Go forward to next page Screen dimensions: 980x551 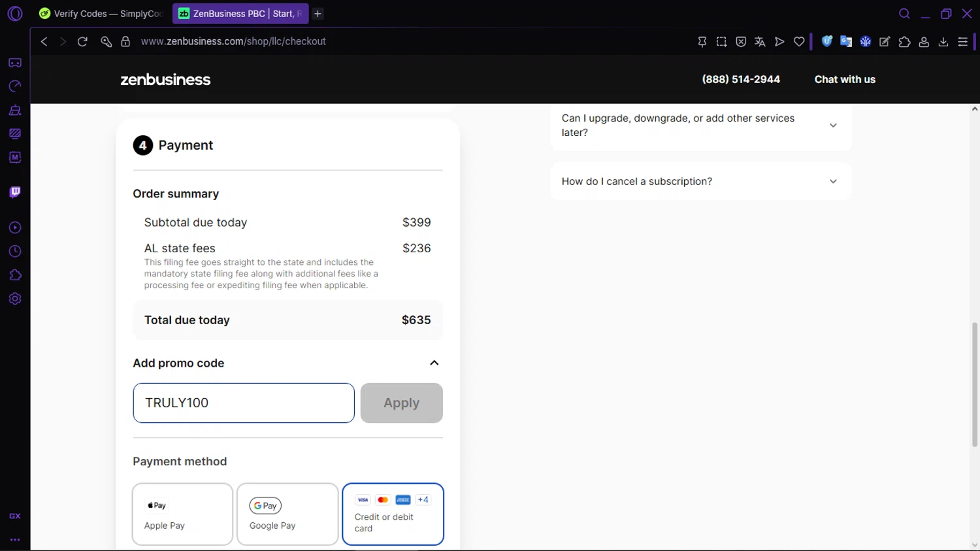(63, 41)
